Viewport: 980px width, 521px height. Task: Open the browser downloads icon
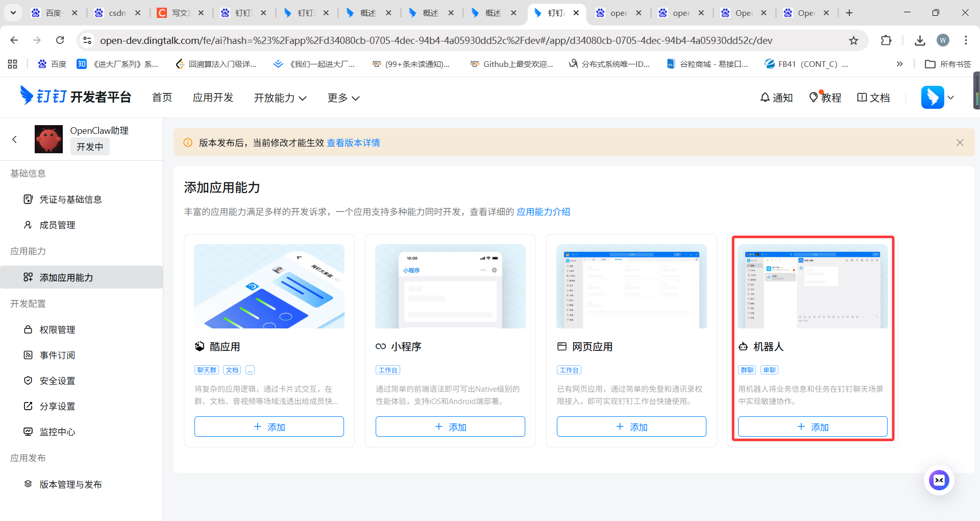point(920,40)
